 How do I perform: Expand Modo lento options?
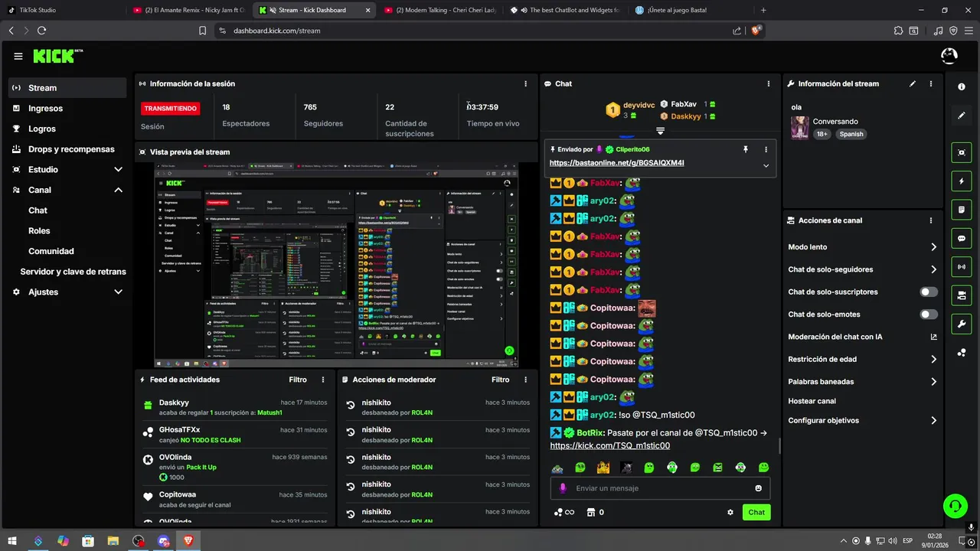933,247
